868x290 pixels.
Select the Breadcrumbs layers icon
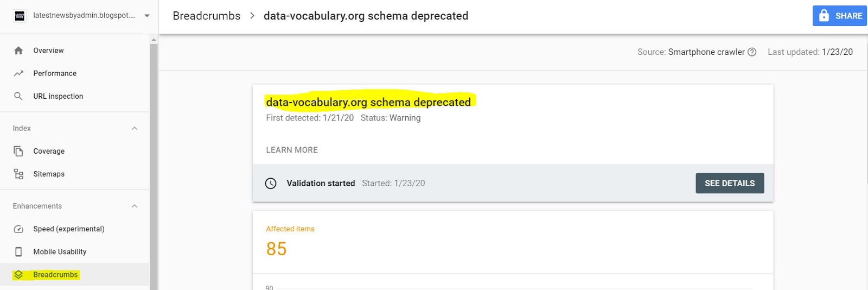point(18,275)
